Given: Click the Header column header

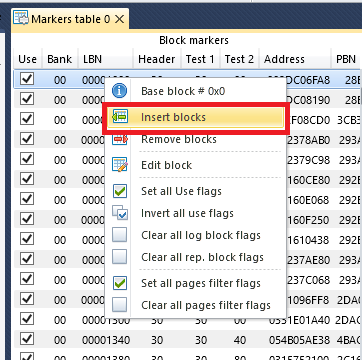Looking at the screenshot, I should (157, 59).
